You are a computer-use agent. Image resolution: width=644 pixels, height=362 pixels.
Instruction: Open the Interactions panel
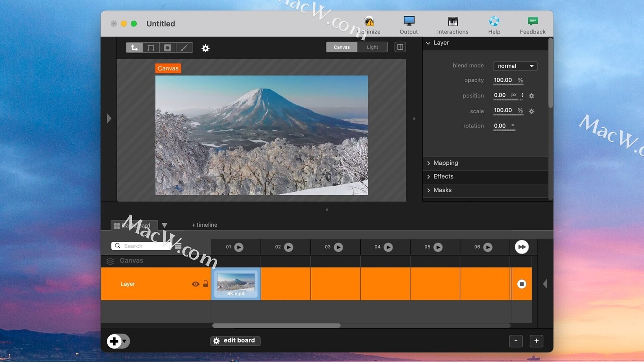452,25
